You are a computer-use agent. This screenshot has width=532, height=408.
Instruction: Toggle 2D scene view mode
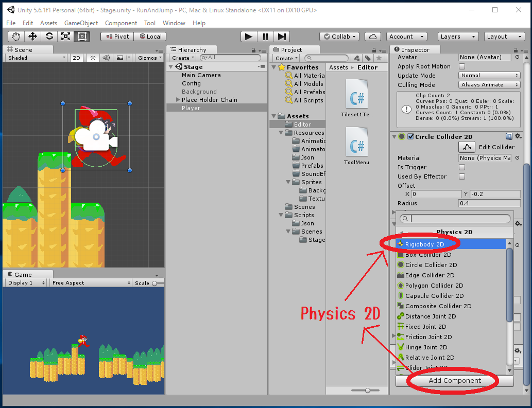(x=76, y=58)
